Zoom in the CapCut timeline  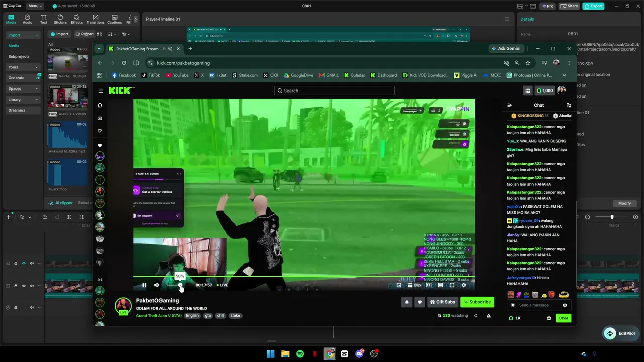(635, 217)
